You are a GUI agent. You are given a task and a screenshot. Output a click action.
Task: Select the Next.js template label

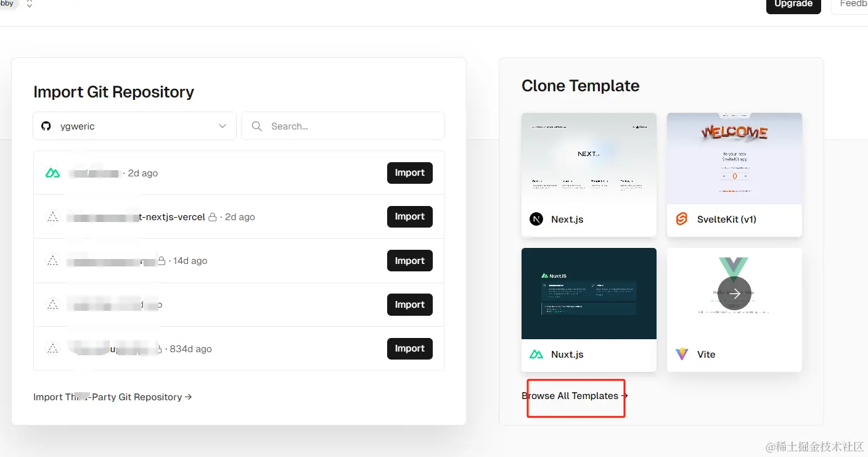(x=567, y=220)
